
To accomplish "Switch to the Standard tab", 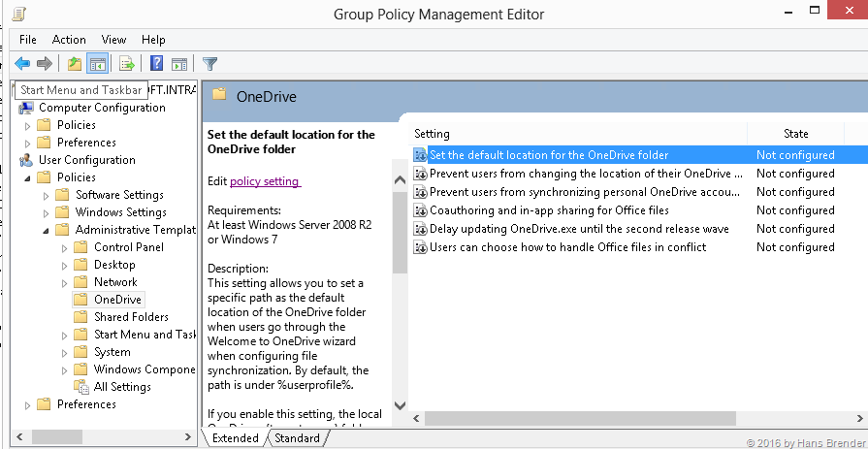I will (x=297, y=438).
